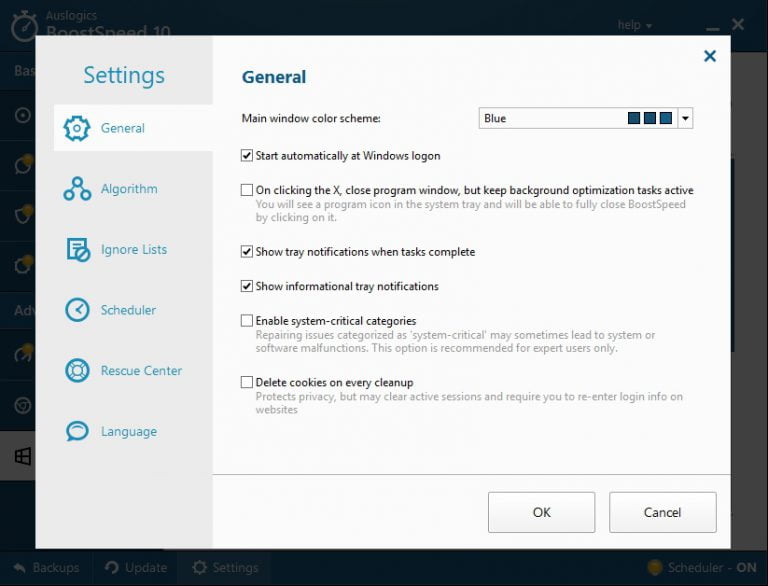
Task: Uncheck Start automatically at Windows logon
Action: 247,156
